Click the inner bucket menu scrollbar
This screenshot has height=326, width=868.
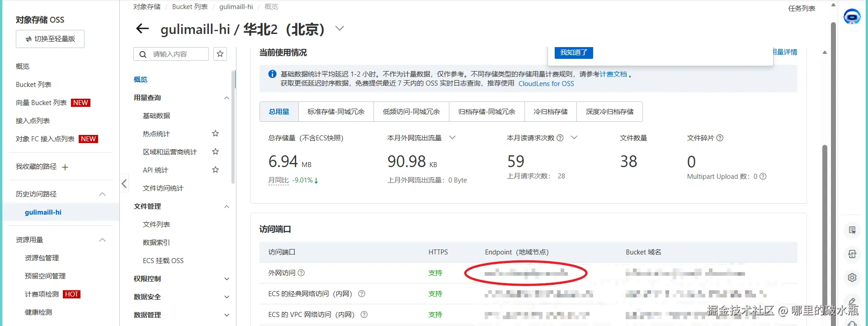(233, 127)
